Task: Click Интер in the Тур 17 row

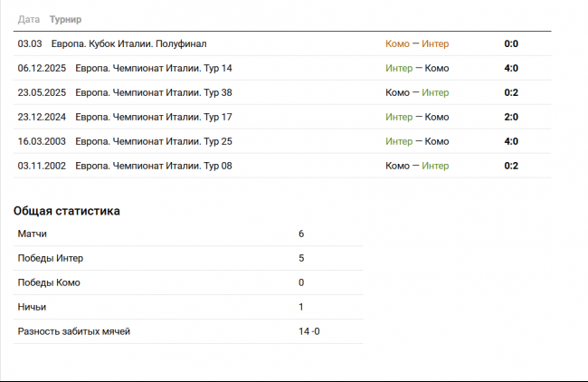Action: 399,117
